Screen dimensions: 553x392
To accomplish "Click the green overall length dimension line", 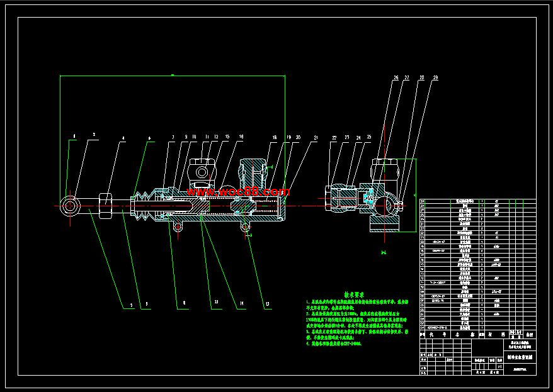I will click(x=173, y=76).
